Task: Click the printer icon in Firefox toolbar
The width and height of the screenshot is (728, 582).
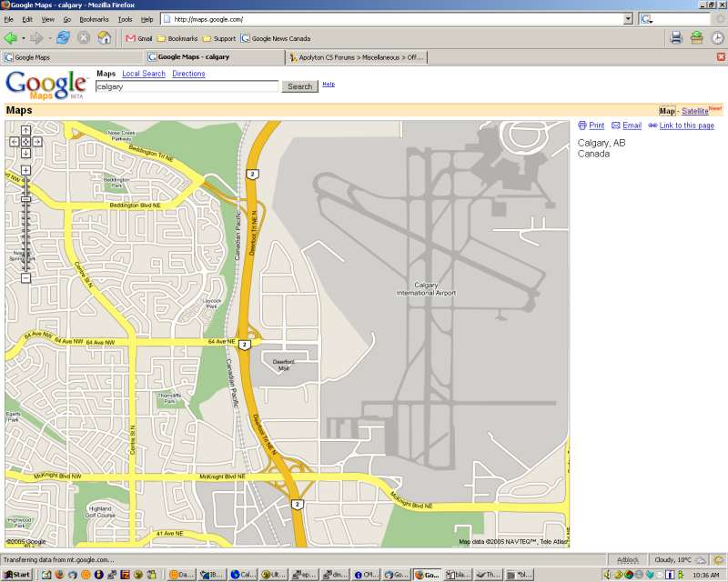Action: [x=676, y=37]
